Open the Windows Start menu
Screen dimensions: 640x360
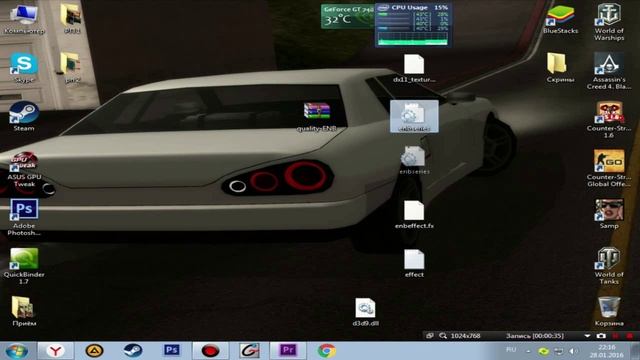coord(17,351)
